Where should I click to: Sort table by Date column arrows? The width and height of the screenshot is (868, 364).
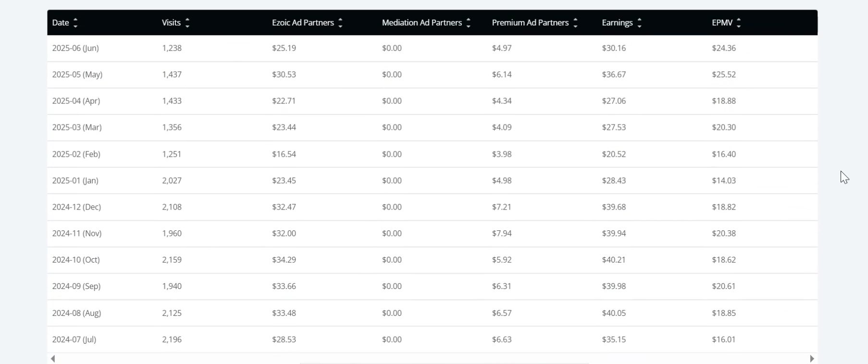pyautogui.click(x=75, y=23)
